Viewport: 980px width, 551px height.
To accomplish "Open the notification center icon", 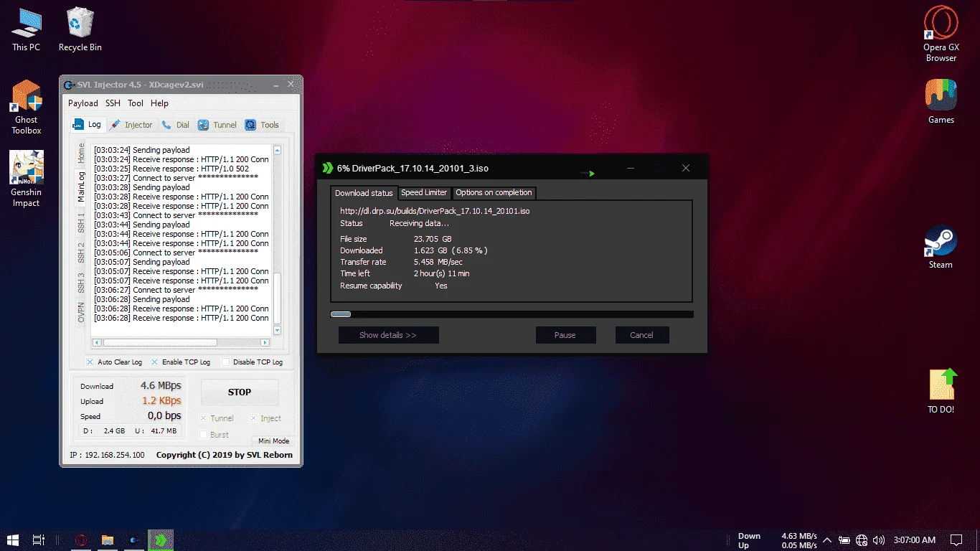I will point(956,540).
